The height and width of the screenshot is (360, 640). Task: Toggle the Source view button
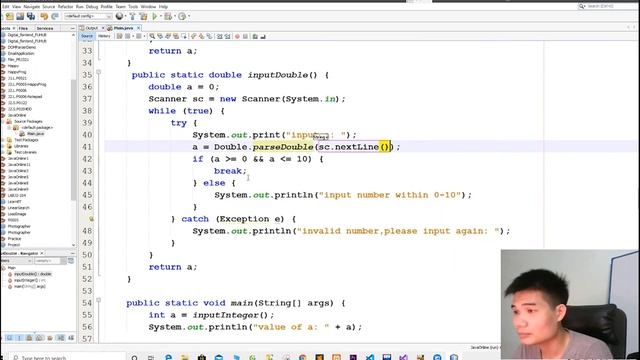pyautogui.click(x=87, y=36)
